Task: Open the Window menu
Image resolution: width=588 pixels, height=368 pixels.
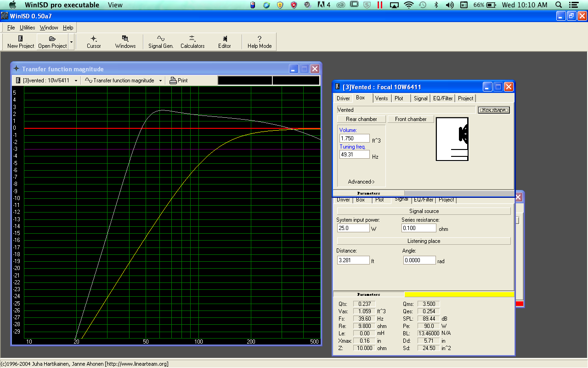Action: tap(49, 28)
